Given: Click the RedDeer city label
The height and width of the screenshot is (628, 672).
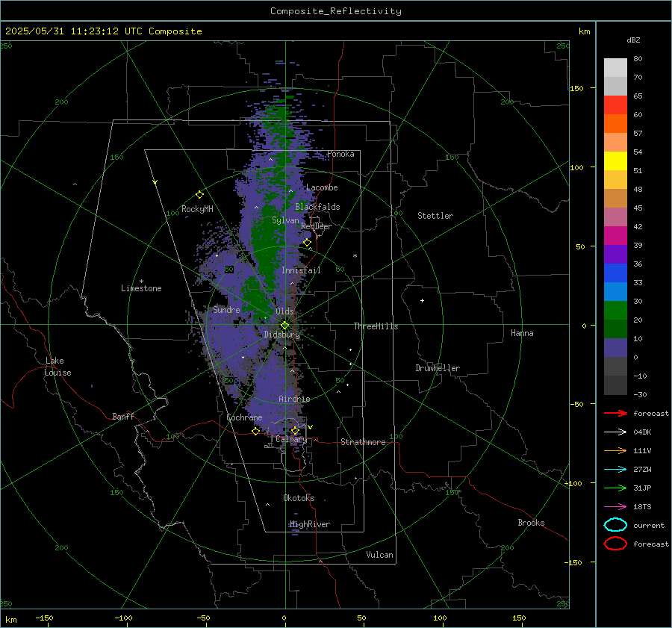Looking at the screenshot, I should [317, 226].
